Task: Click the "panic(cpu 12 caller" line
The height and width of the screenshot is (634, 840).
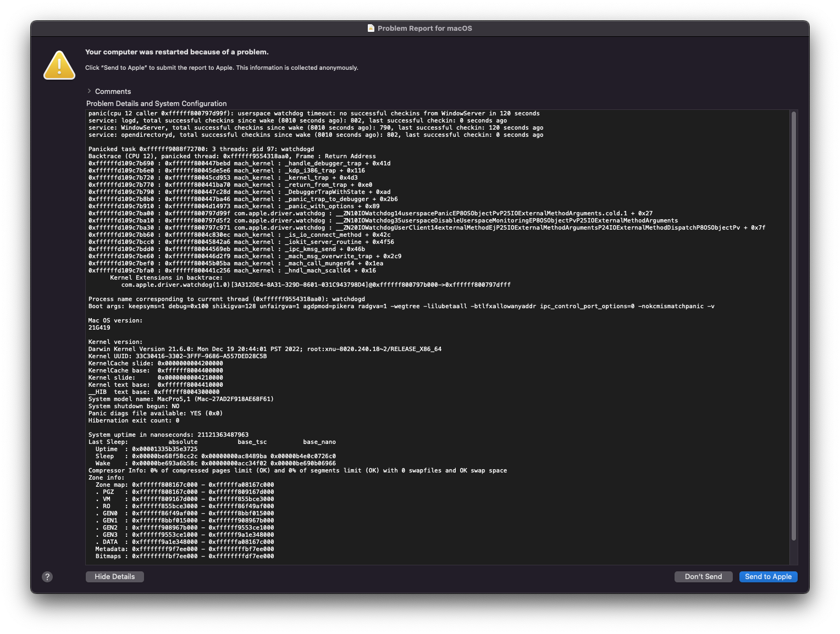Action: pyautogui.click(x=314, y=114)
